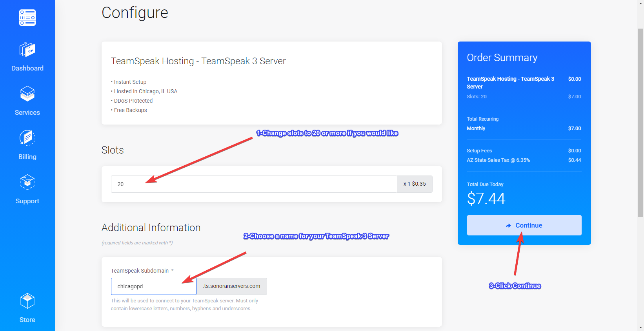This screenshot has width=644, height=331.
Task: Focus the Slots quantity field
Action: click(x=254, y=184)
